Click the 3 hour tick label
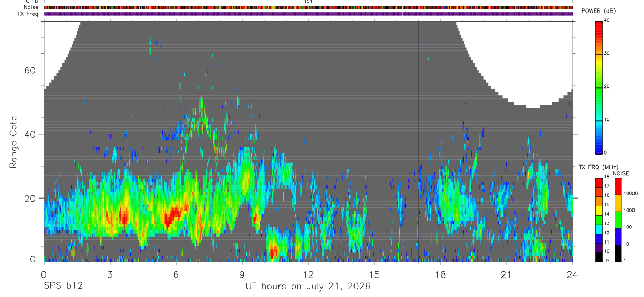 (110, 274)
